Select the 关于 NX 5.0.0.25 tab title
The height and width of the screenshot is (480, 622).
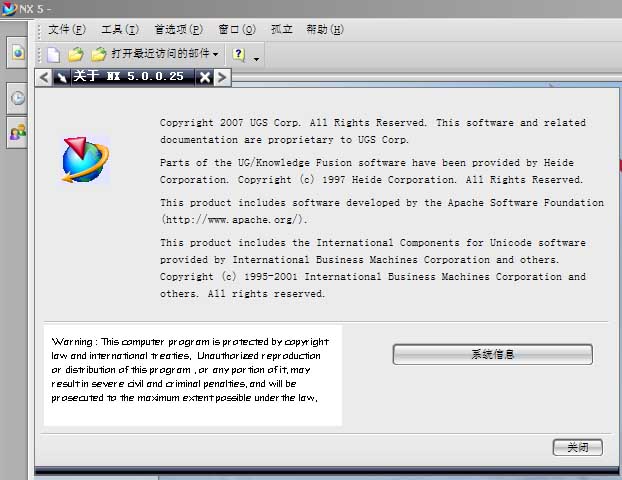pos(129,76)
